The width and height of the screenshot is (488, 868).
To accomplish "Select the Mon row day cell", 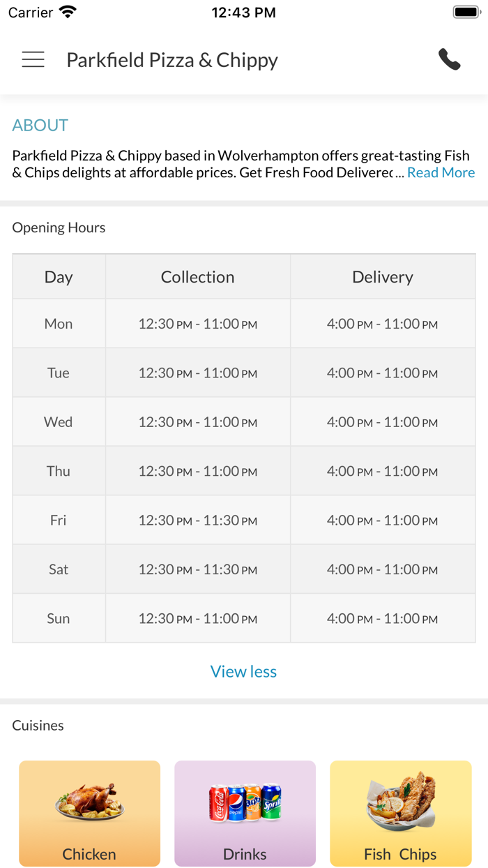I will (59, 324).
